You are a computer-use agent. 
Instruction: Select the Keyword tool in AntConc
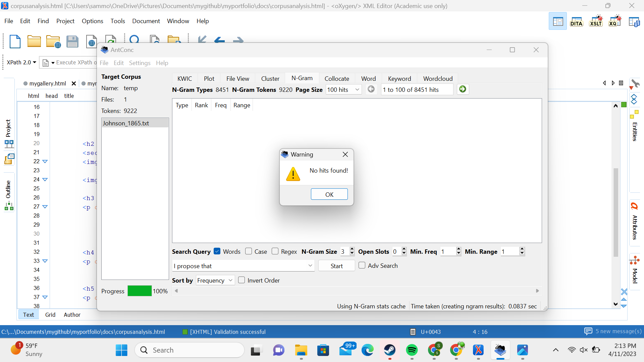398,78
